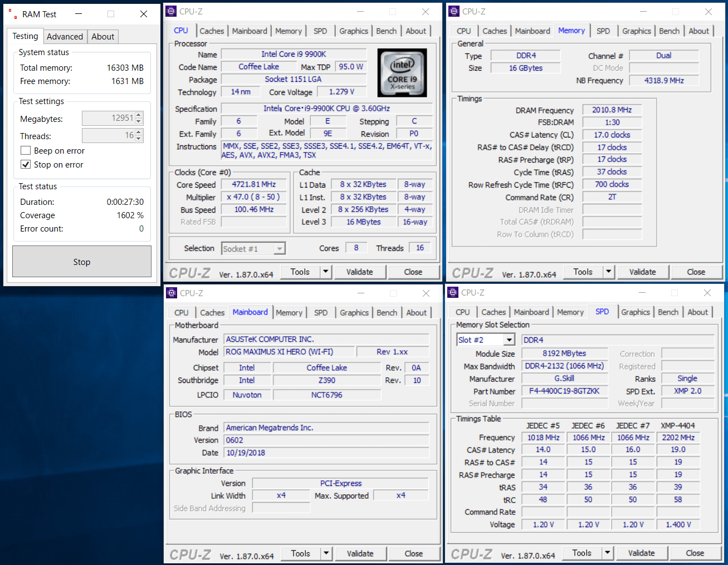
Task: Open the Slot #2 memory slot dropdown
Action: click(x=509, y=340)
